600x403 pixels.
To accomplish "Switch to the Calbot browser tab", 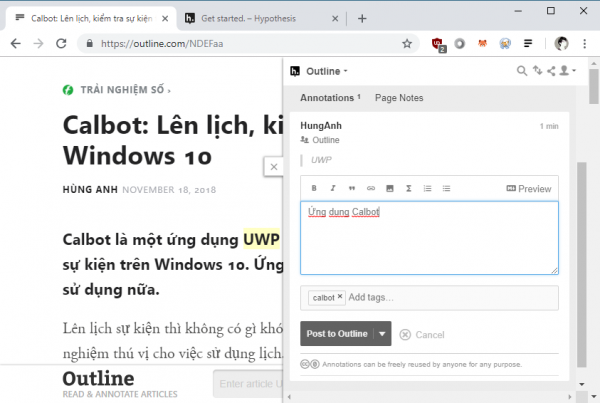I will tap(91, 18).
